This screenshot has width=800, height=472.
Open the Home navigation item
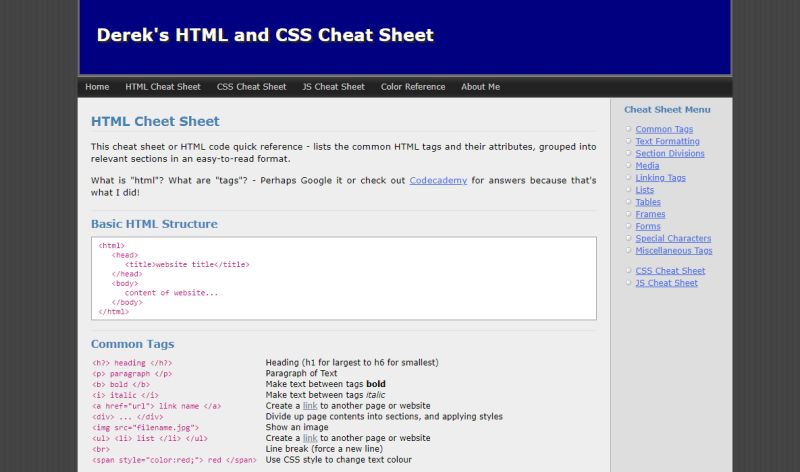[x=97, y=87]
